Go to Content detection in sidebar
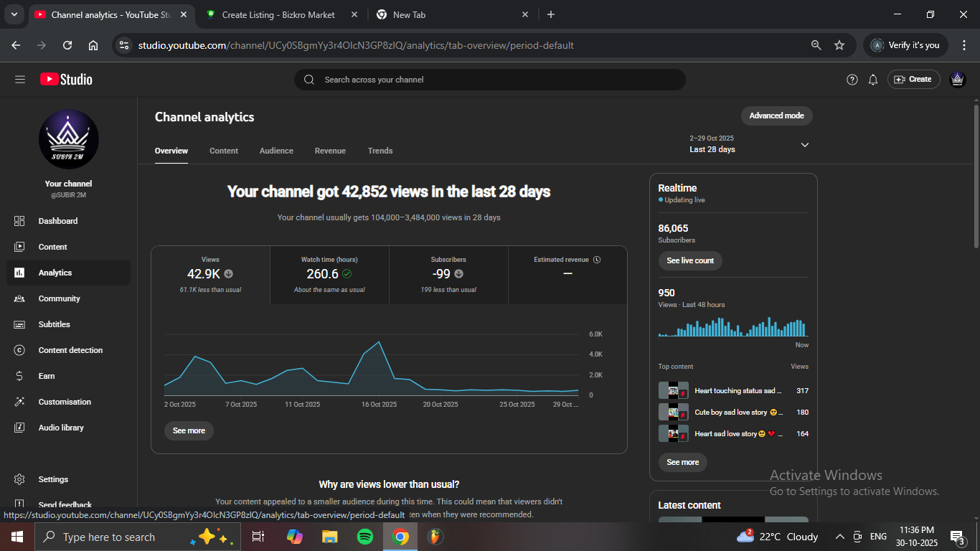This screenshot has height=551, width=980. tap(70, 350)
